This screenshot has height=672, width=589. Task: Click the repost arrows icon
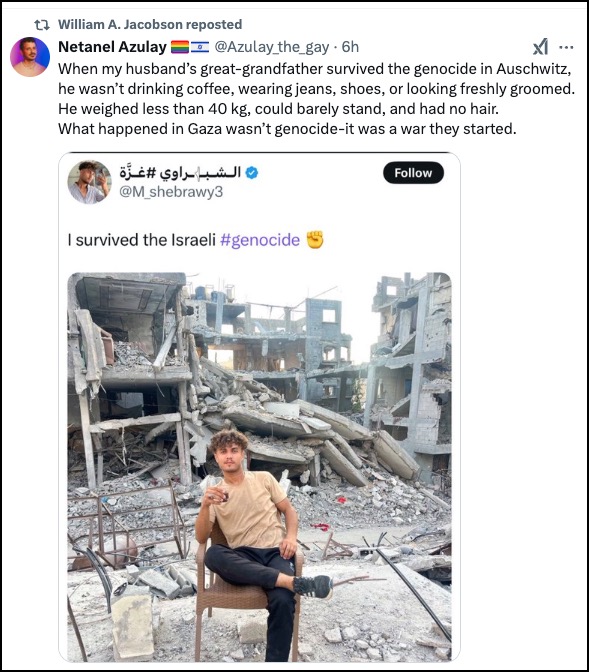tap(42, 25)
